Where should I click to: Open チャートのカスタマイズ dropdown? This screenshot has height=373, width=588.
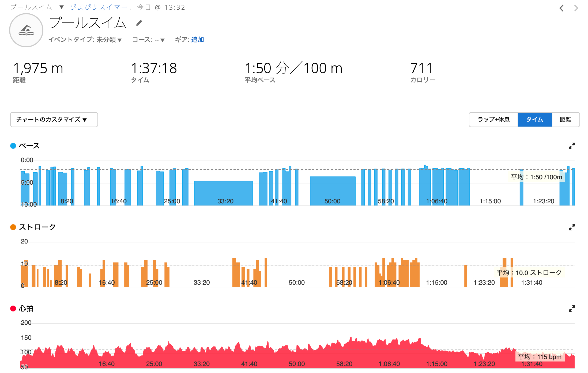pos(54,120)
